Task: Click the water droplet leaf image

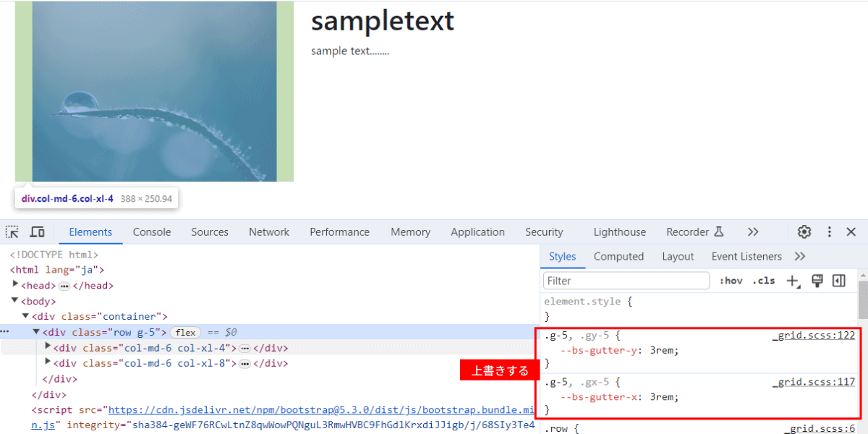Action: point(154,91)
